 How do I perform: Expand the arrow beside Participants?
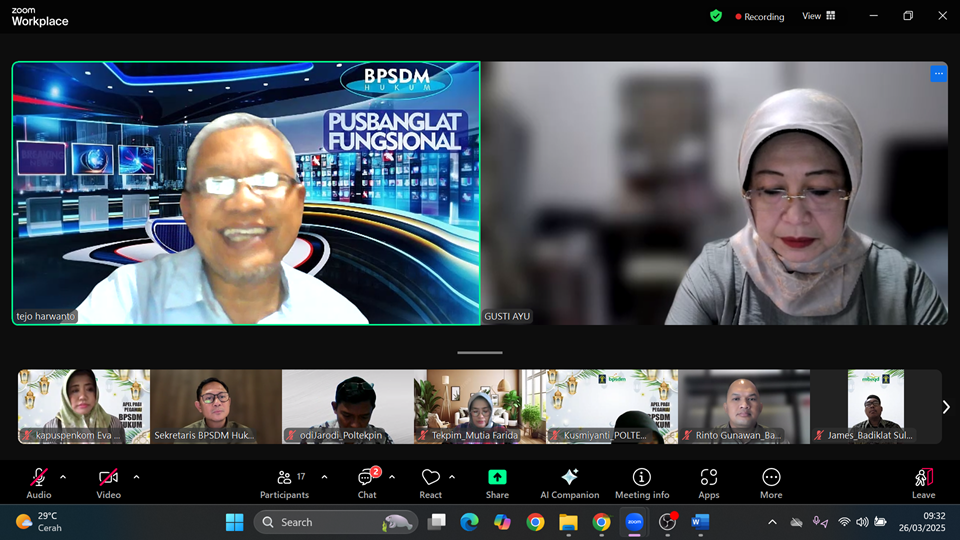pyautogui.click(x=324, y=477)
